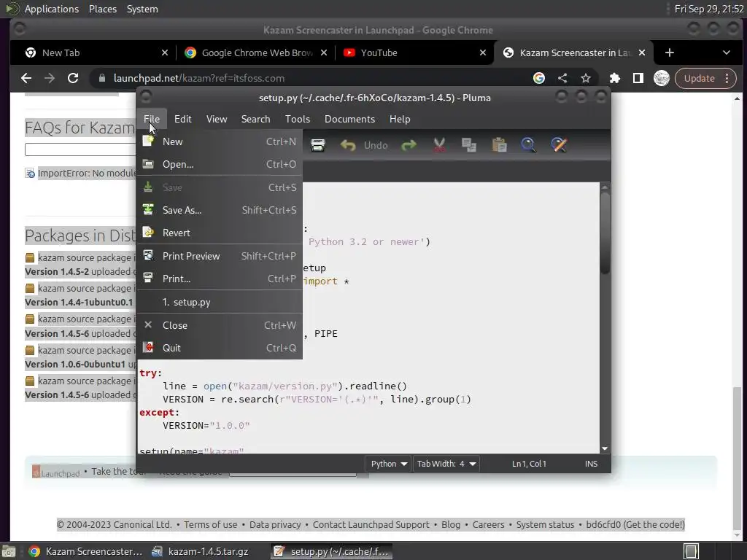Click the Copy icon in Pluma toolbar
This screenshot has width=747, height=560.
(469, 145)
